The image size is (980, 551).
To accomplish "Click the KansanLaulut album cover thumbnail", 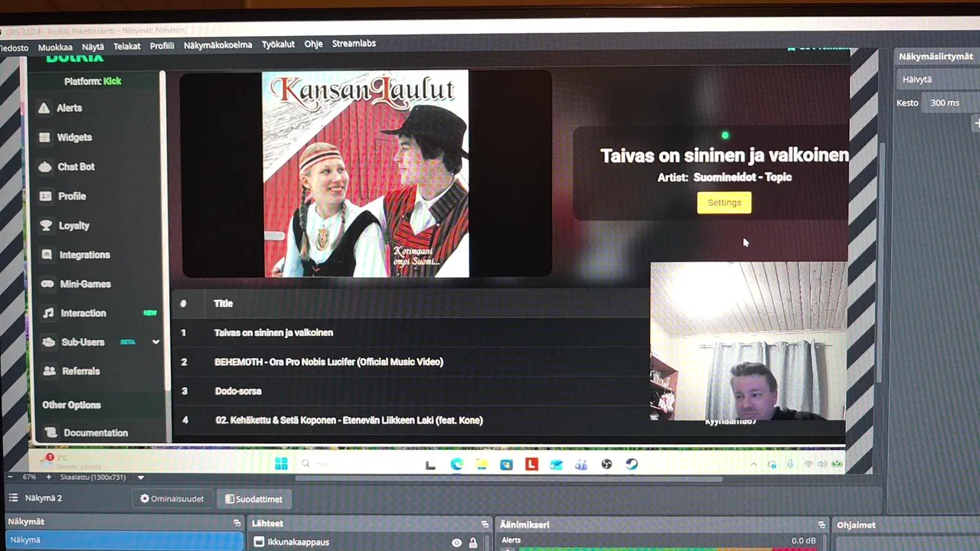I will click(365, 174).
